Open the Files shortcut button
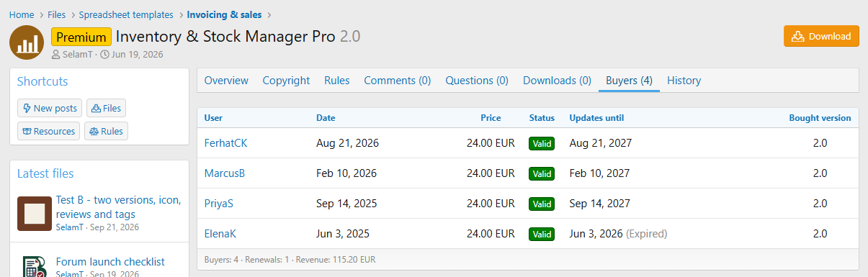 click(106, 108)
